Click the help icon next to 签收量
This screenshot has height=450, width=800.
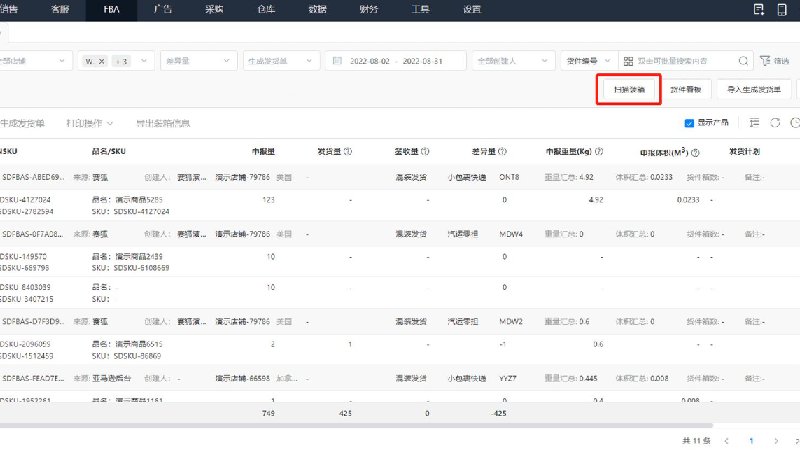pos(425,152)
